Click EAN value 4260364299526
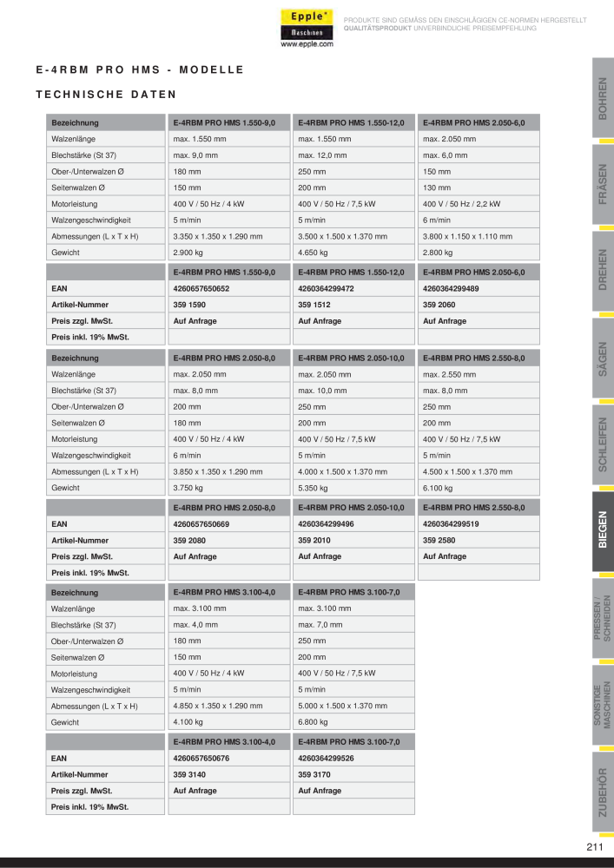 pyautogui.click(x=326, y=759)
